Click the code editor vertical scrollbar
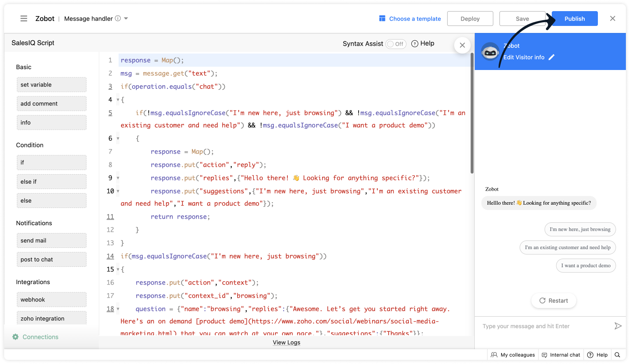The image size is (630, 364). pos(472,113)
